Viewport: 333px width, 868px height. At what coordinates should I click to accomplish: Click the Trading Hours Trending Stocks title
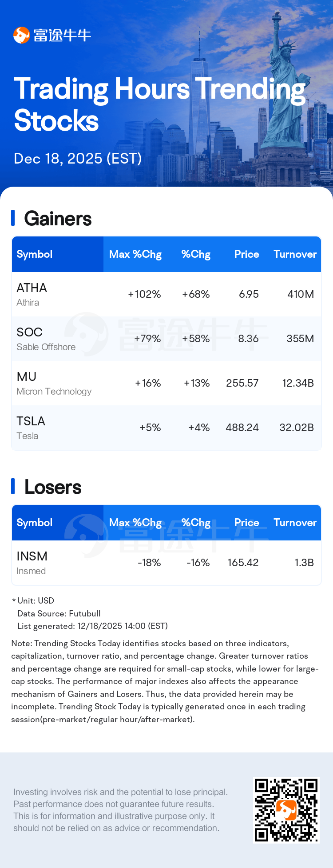coord(160,104)
